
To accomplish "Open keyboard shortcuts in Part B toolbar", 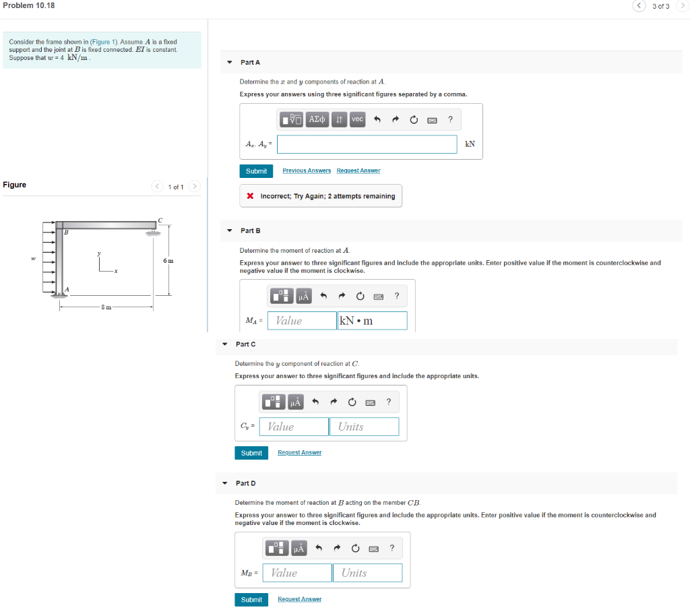I will (x=379, y=297).
